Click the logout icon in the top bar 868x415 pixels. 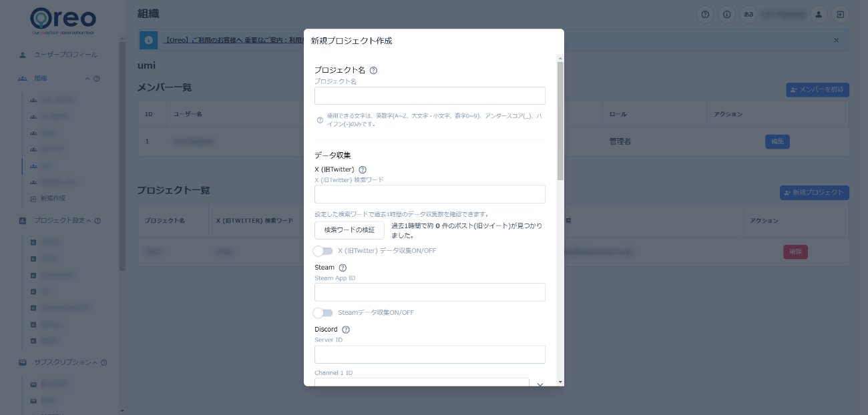point(840,14)
